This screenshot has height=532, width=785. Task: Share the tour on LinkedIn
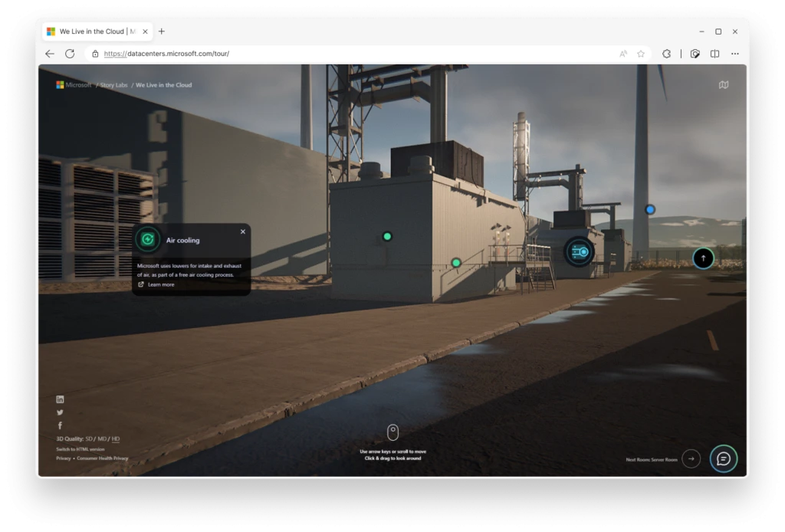(x=60, y=399)
